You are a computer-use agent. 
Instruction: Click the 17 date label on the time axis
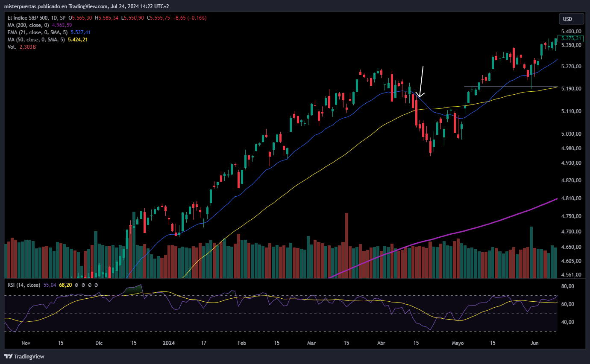coord(204,343)
